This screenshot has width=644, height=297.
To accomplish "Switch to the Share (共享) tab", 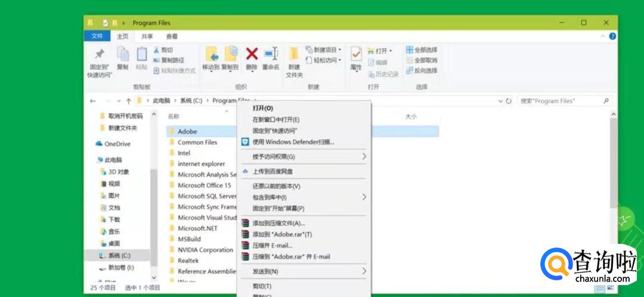I will coord(147,36).
